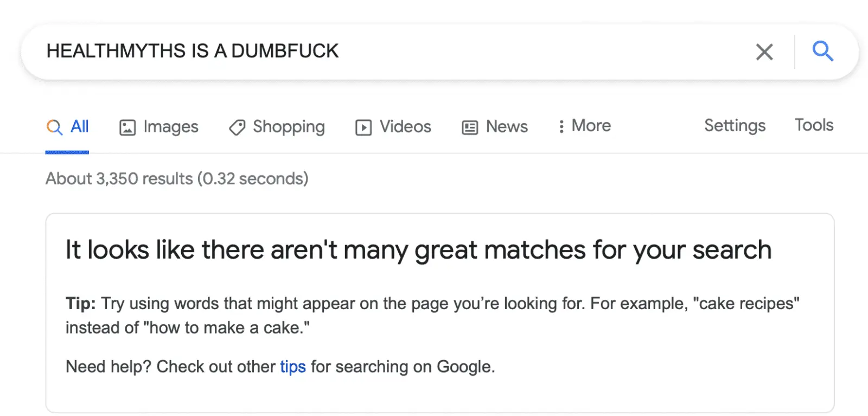Follow the blue "tips" link

tap(293, 367)
